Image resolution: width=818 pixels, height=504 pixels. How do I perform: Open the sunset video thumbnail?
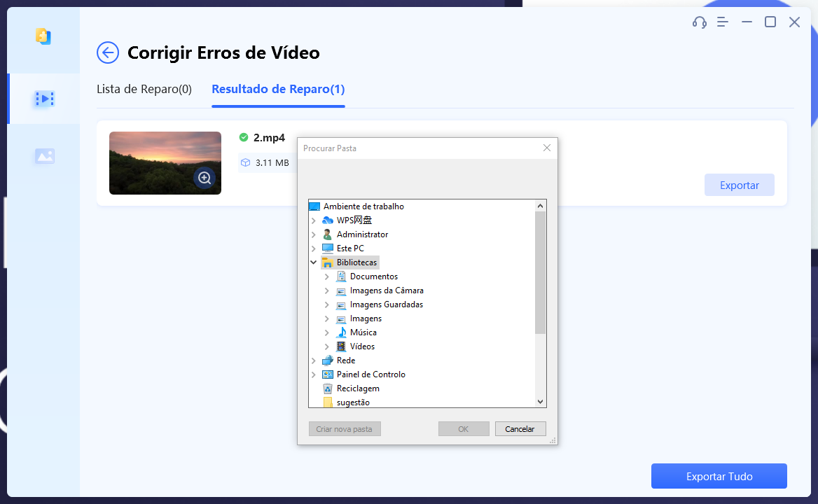click(165, 163)
